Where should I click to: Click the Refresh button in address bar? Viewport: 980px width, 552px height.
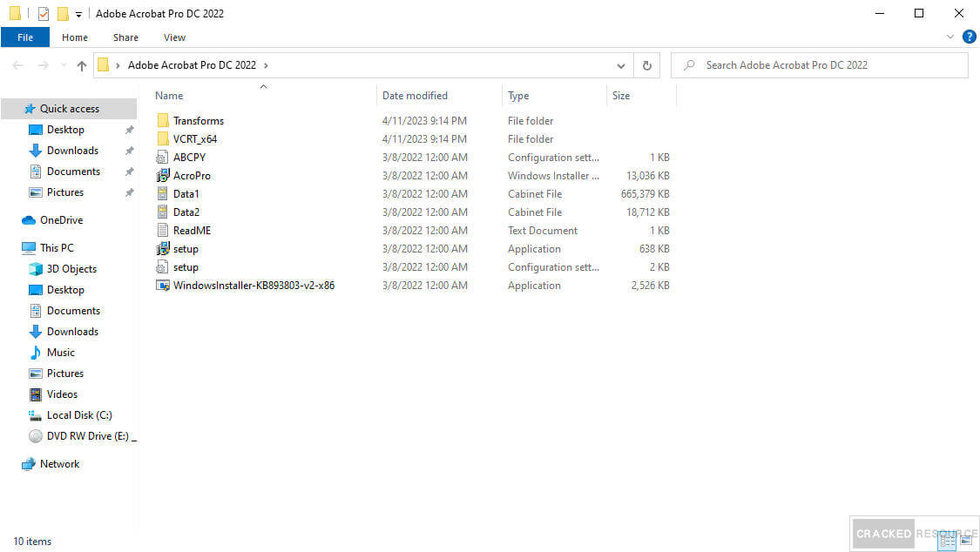tap(647, 65)
